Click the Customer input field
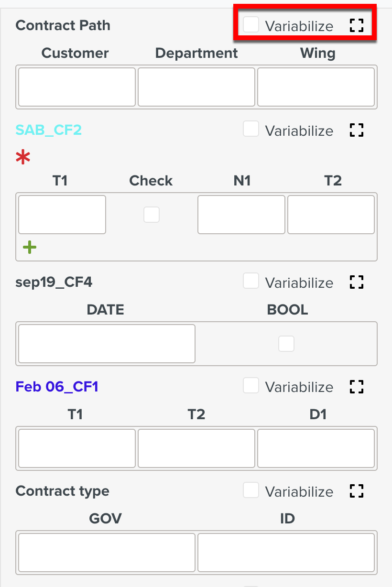Image resolution: width=392 pixels, height=587 pixels. pyautogui.click(x=76, y=87)
